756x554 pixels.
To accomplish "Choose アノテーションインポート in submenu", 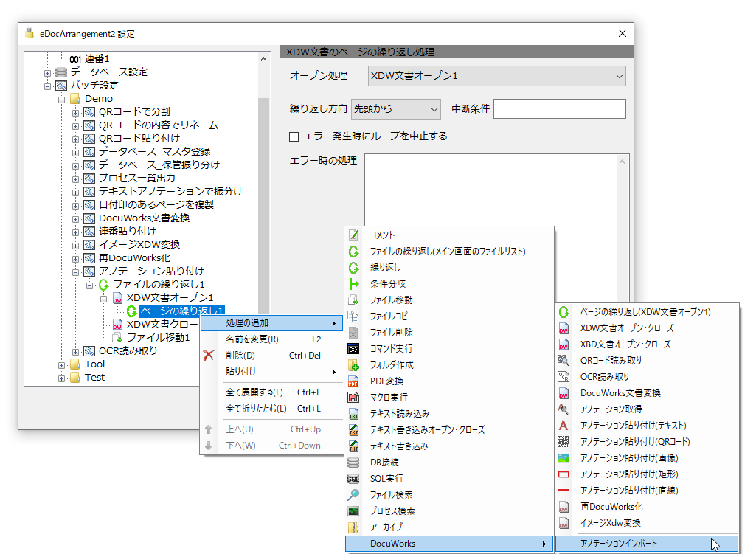I will 647,544.
